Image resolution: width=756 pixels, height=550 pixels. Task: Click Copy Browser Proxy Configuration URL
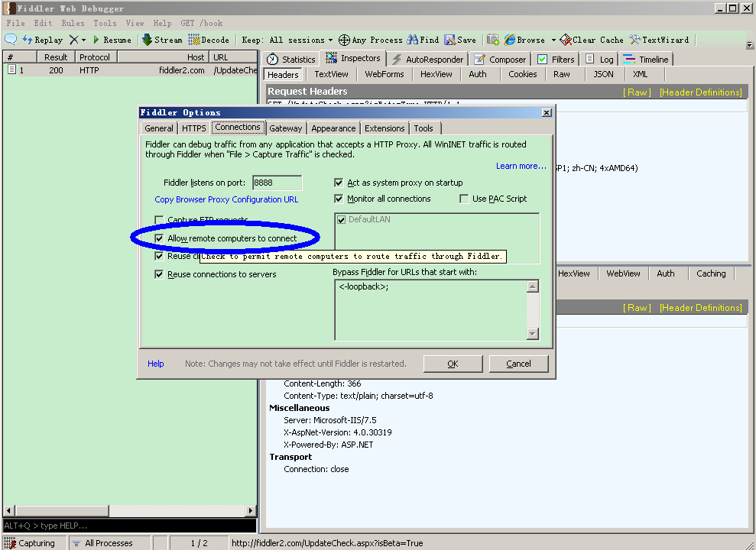[226, 199]
